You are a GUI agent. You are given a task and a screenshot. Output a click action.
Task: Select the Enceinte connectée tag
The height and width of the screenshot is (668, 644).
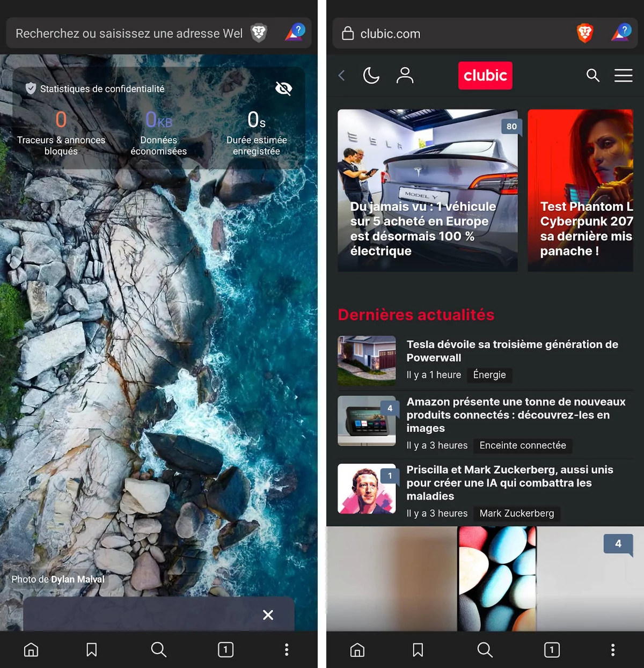pyautogui.click(x=523, y=445)
